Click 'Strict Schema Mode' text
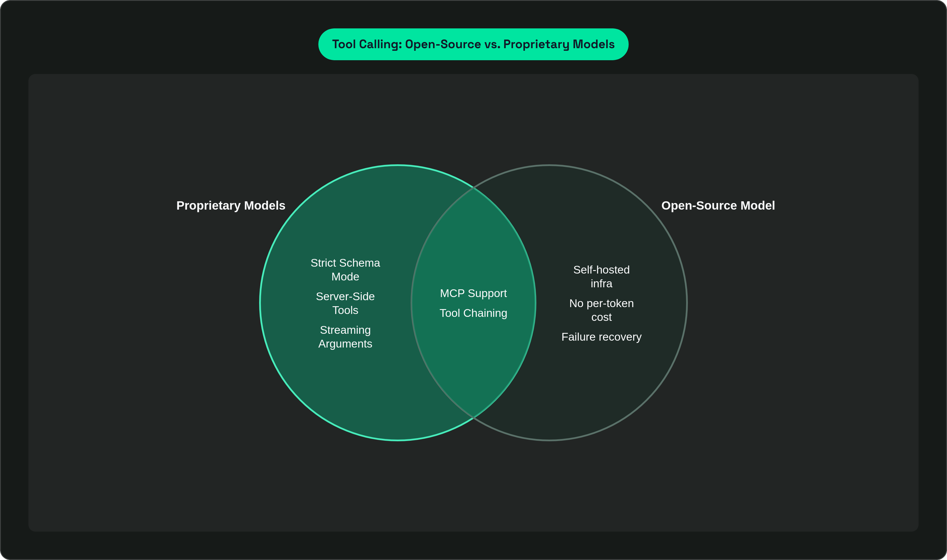 [345, 270]
